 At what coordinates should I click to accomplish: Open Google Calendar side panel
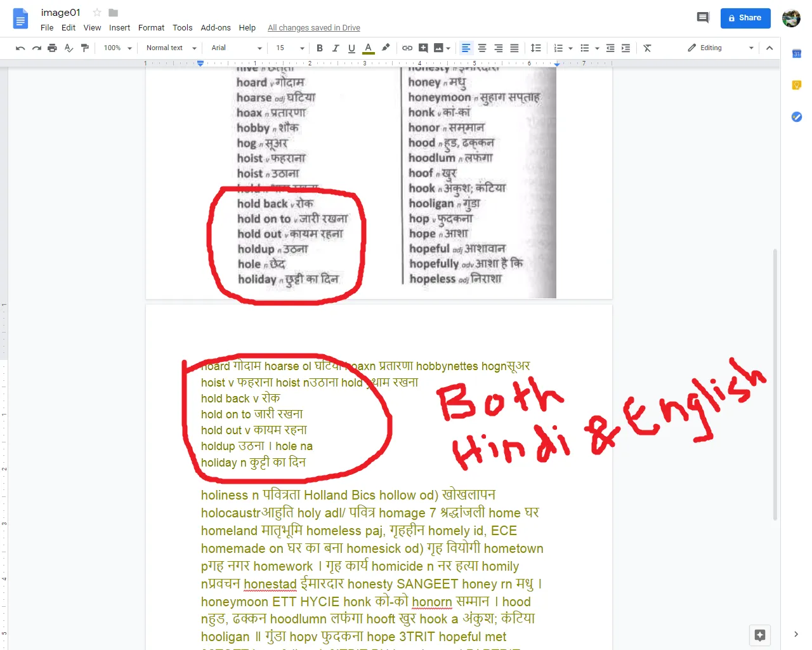click(x=797, y=54)
